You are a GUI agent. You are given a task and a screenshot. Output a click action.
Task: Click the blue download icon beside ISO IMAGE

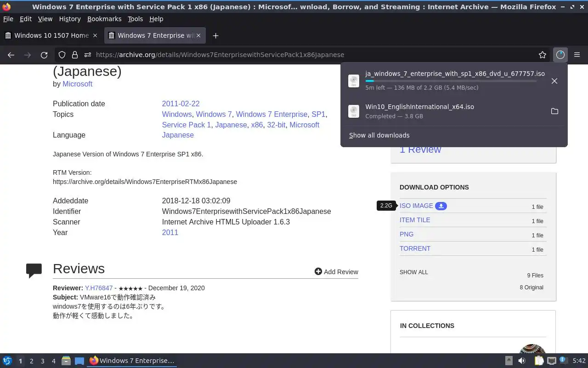coord(441,206)
